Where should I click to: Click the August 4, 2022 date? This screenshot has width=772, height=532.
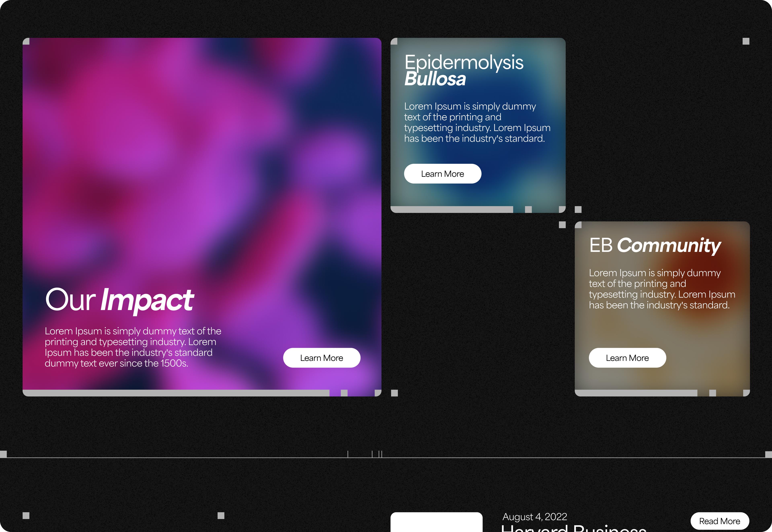tap(535, 517)
